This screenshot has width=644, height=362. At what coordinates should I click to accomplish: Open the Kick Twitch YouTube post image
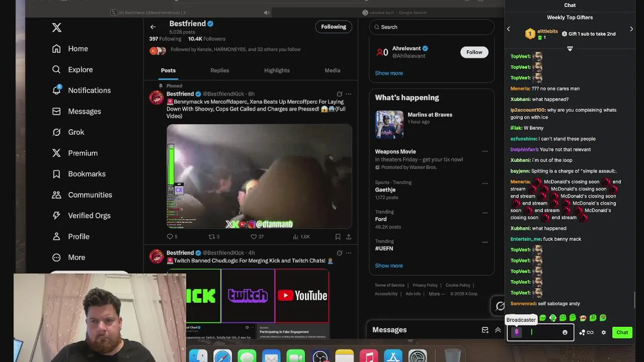tap(248, 296)
